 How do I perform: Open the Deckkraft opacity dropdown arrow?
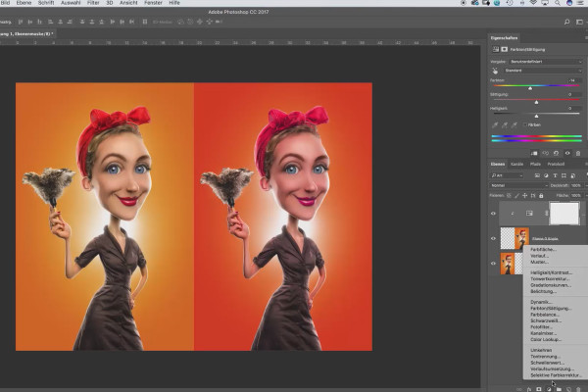coord(585,185)
